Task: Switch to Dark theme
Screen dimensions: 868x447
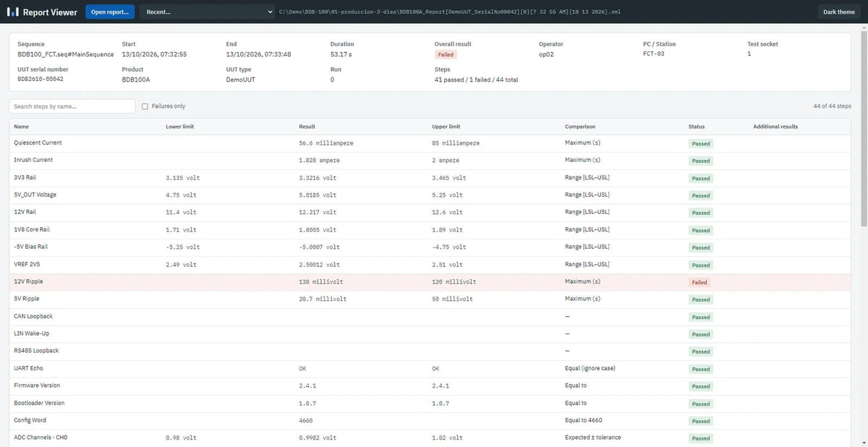Action: point(839,12)
